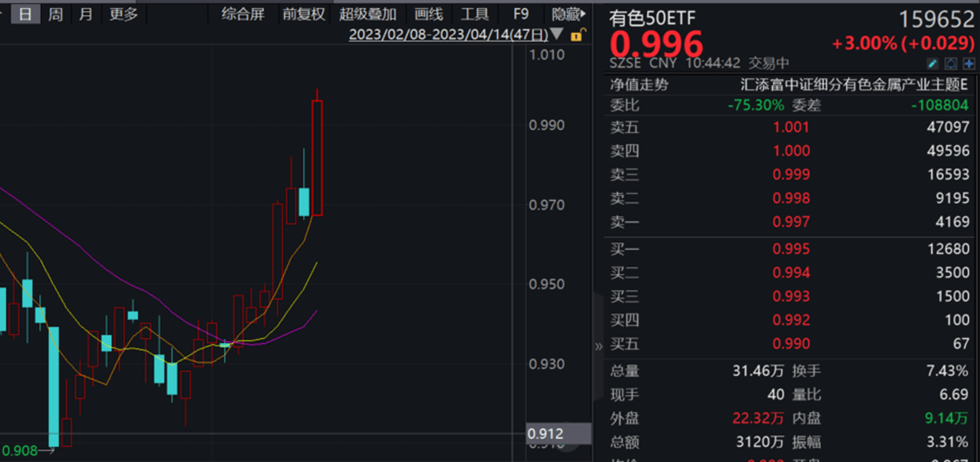Click the 前复权 price adjustment option
This screenshot has height=462, width=980.
tap(303, 14)
